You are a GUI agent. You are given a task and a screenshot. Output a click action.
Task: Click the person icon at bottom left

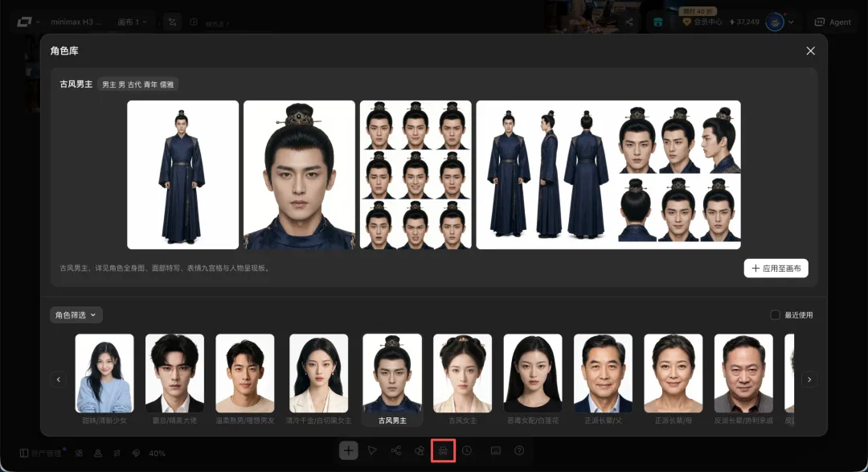point(98,453)
